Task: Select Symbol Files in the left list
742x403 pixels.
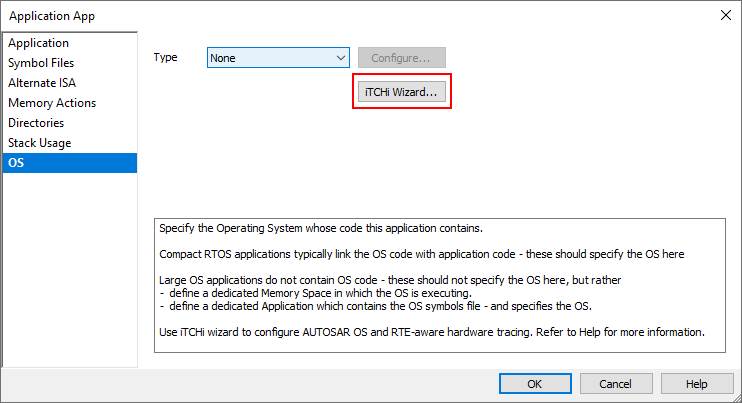Action: coord(41,63)
